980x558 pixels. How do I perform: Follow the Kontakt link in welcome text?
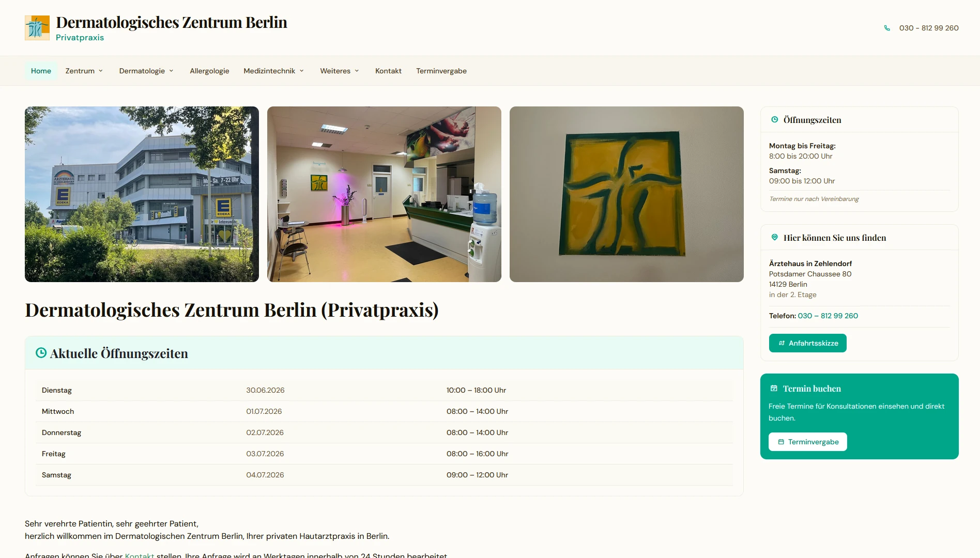[x=140, y=555]
